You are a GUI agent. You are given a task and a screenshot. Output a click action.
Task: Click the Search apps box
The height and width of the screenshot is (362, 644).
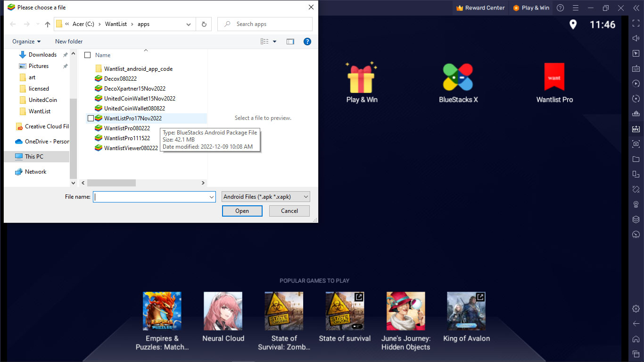[x=265, y=24]
